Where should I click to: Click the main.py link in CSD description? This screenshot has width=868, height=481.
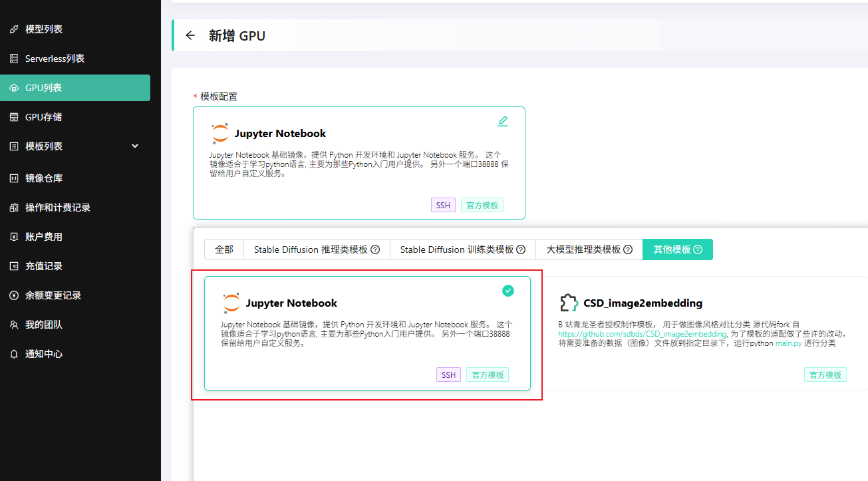[789, 343]
